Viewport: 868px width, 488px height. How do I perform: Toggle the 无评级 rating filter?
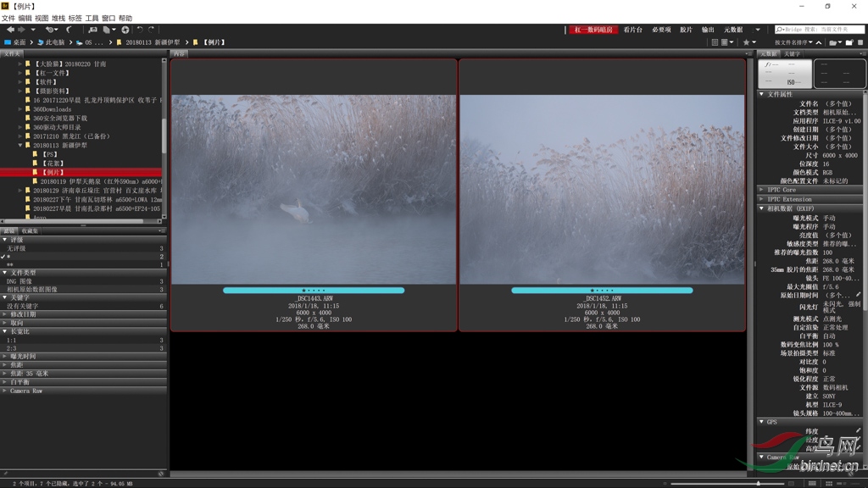17,248
